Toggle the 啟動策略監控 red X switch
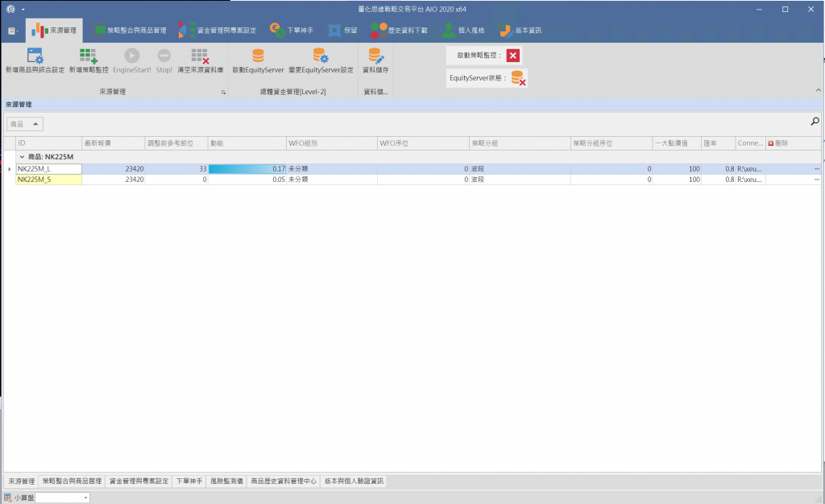825x504 pixels. point(512,56)
